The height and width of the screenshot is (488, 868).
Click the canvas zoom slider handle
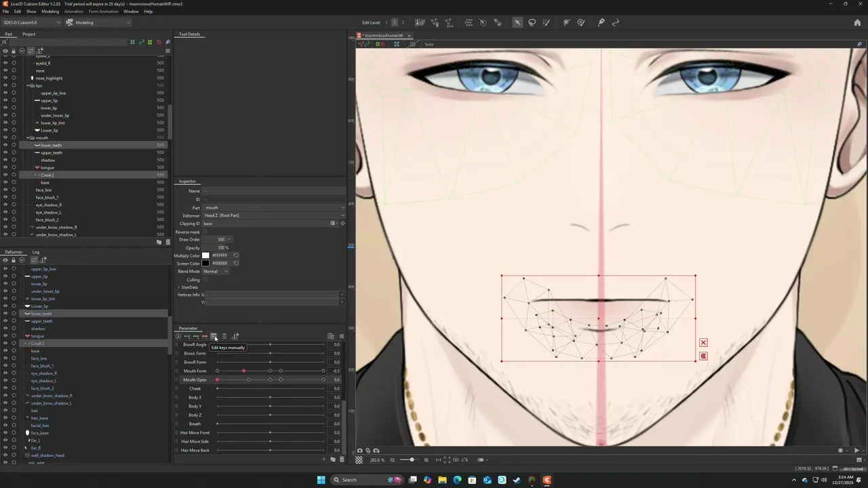point(412,460)
